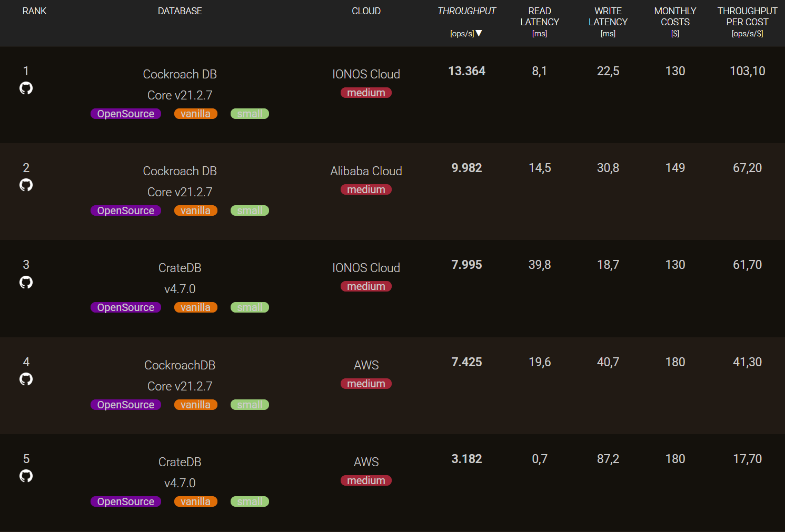Viewport: 785px width, 532px height.
Task: Click the Cloud column header
Action: (x=366, y=11)
